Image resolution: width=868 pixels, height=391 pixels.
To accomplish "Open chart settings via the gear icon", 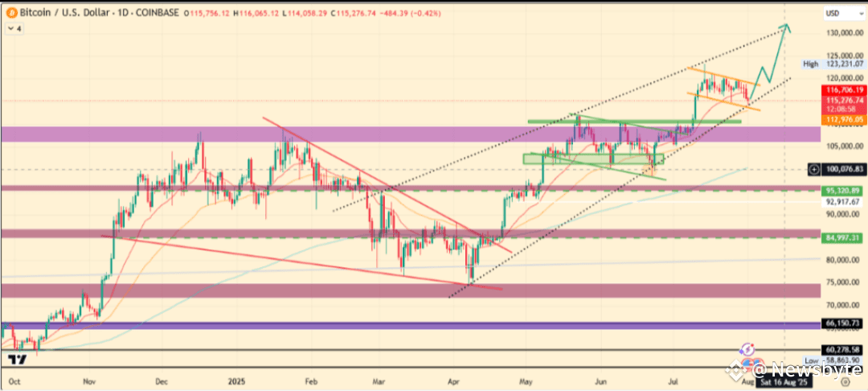I will tap(845, 381).
